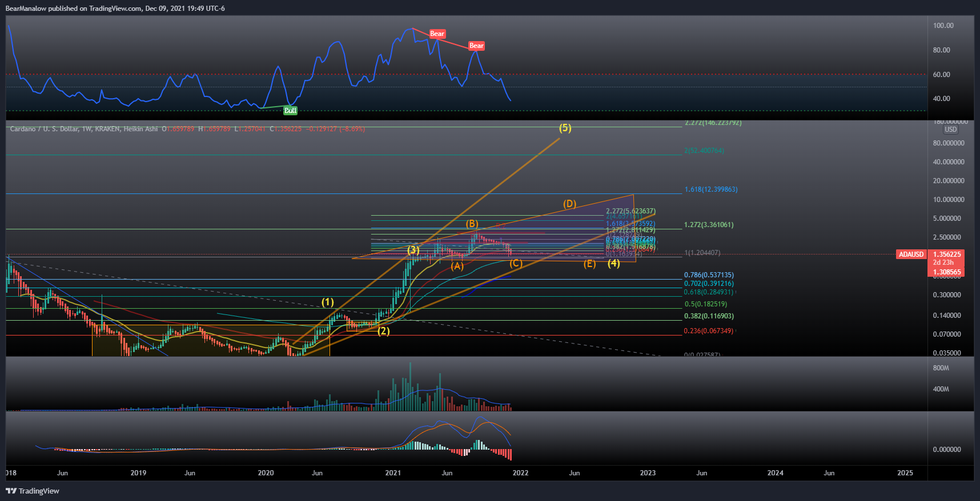Select the yellow wave (2) label
This screenshot has height=501, width=980.
click(384, 331)
